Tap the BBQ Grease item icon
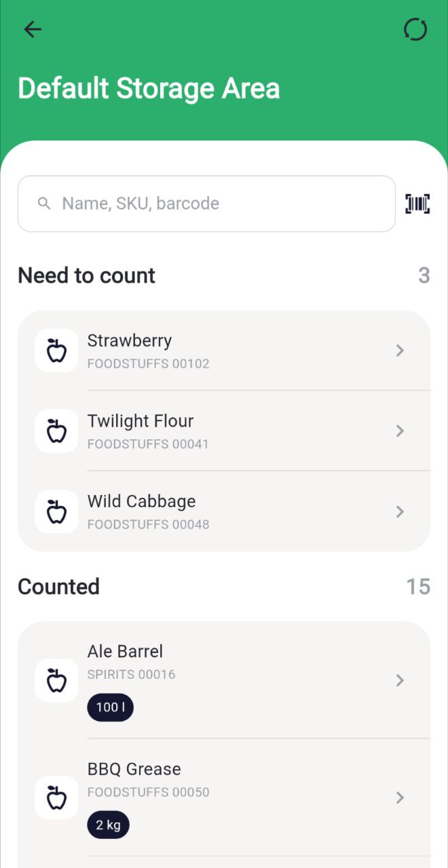This screenshot has width=448, height=868. pyautogui.click(x=56, y=797)
